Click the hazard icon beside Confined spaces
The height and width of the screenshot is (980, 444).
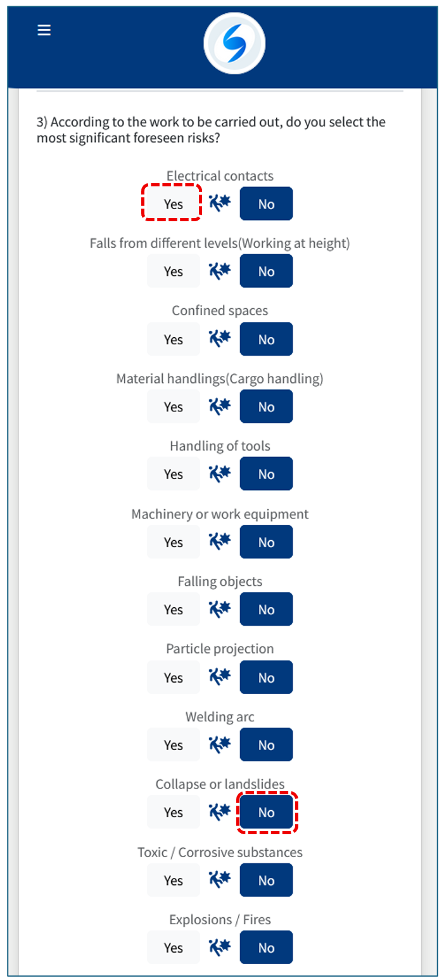220,339
